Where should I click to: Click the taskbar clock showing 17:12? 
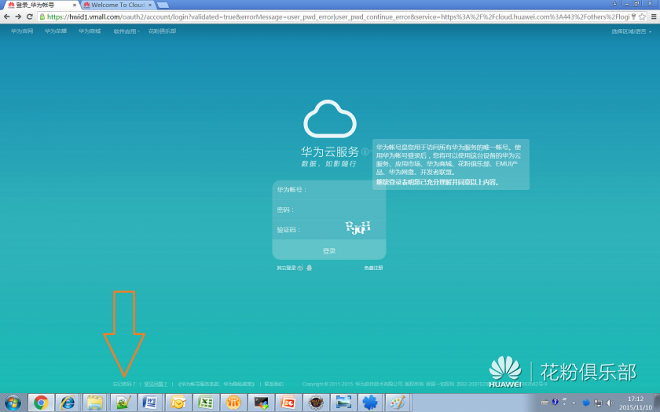[x=636, y=403]
